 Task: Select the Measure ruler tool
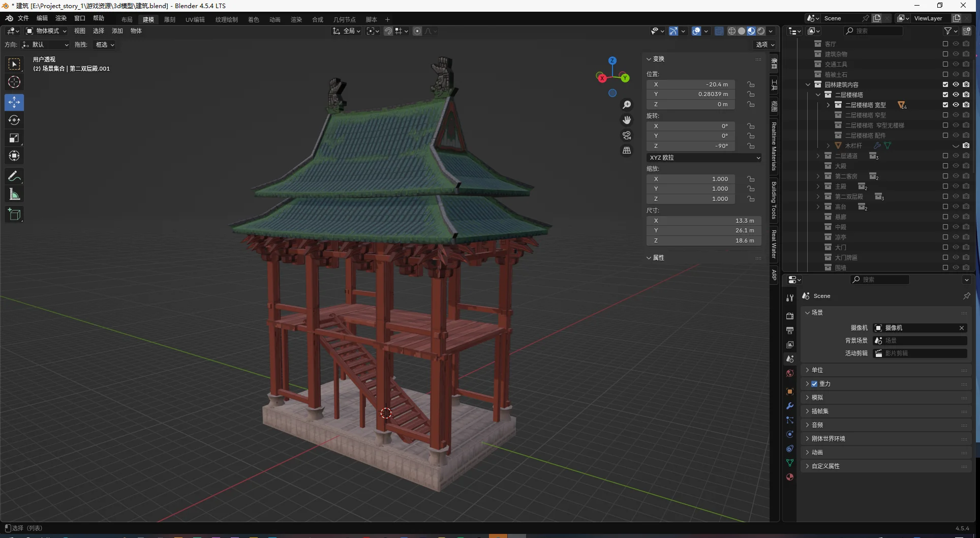pos(14,194)
